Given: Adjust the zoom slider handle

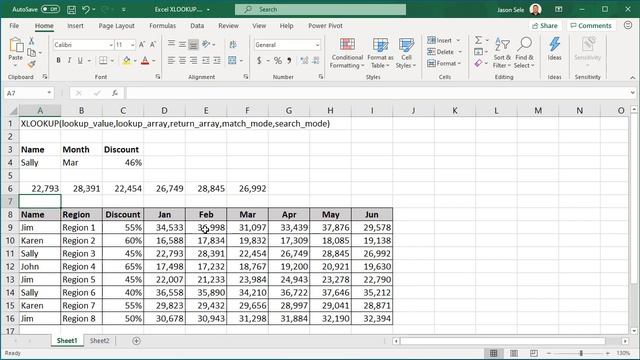Looking at the screenshot, I should [x=581, y=353].
